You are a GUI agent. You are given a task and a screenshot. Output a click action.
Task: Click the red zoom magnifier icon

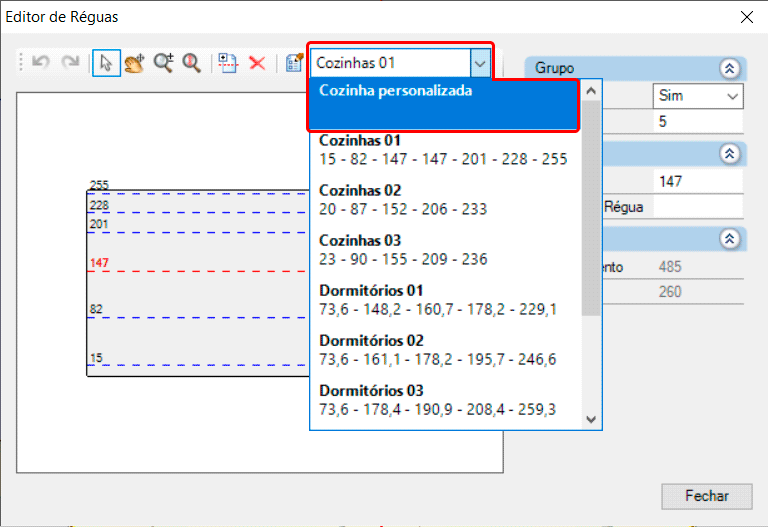pos(191,63)
